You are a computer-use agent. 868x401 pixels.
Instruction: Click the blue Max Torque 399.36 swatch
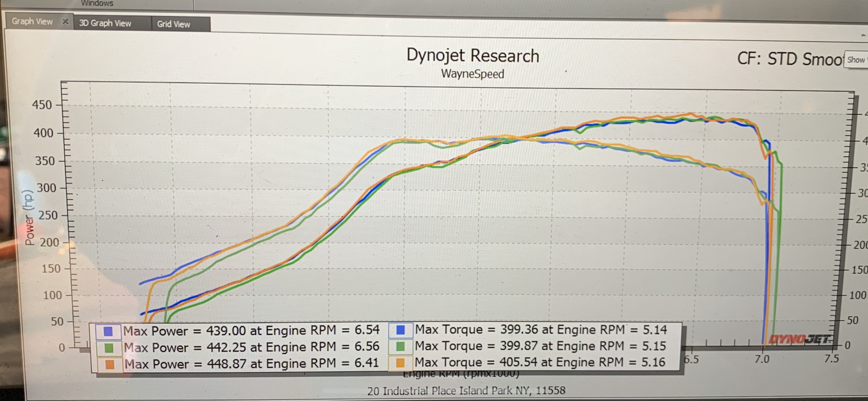pos(401,330)
